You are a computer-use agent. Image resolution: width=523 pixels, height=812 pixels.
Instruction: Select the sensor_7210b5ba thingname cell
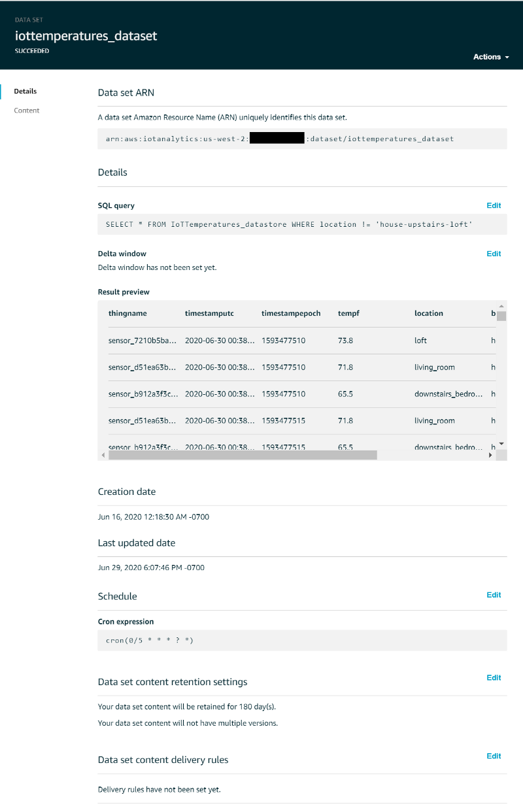143,341
